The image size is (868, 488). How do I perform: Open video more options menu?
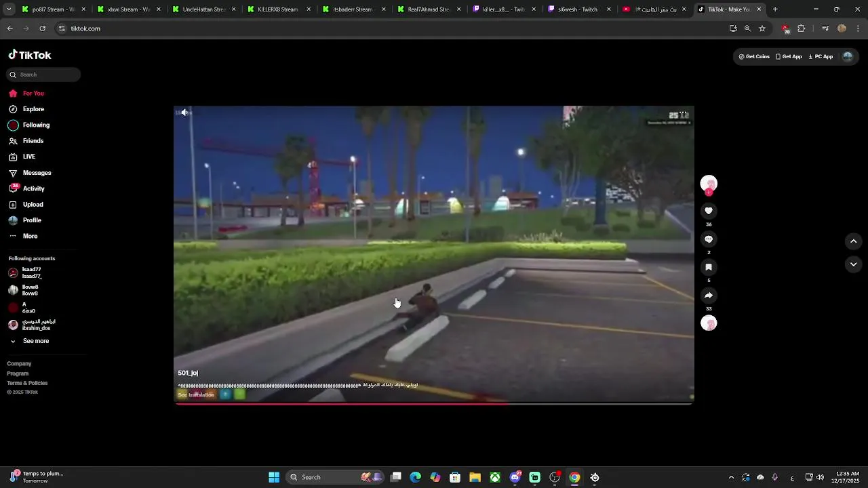[684, 115]
